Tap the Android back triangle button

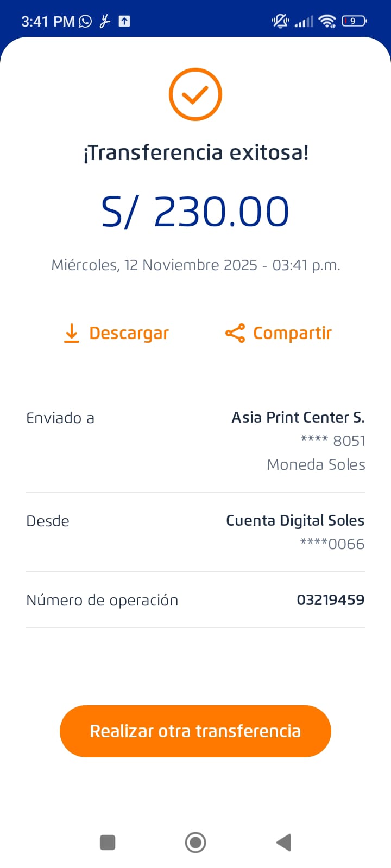283,843
